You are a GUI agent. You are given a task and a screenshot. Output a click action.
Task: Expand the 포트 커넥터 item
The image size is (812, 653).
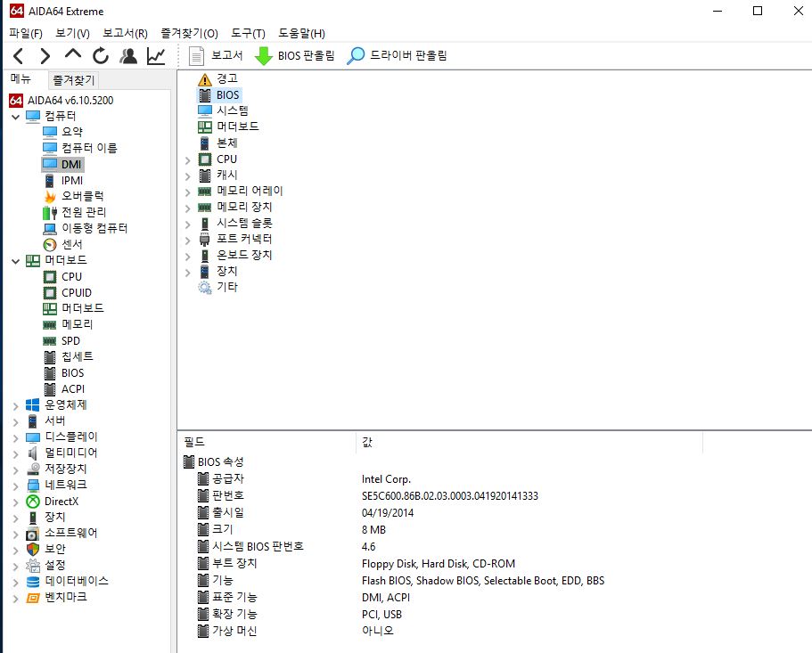click(188, 241)
